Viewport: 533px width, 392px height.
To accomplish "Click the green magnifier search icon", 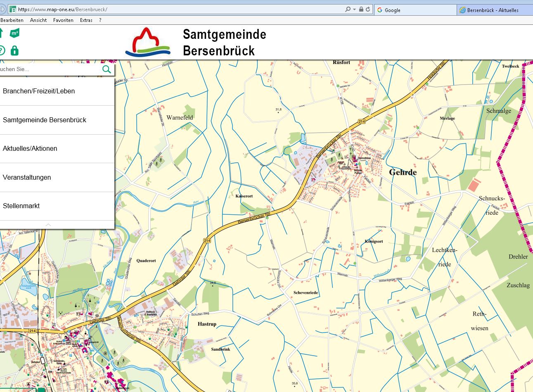I will [x=107, y=69].
